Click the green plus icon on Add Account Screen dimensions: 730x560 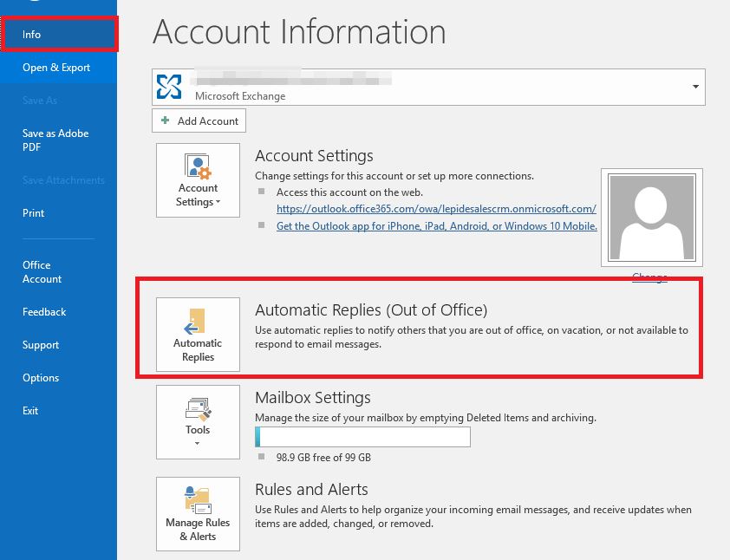165,120
